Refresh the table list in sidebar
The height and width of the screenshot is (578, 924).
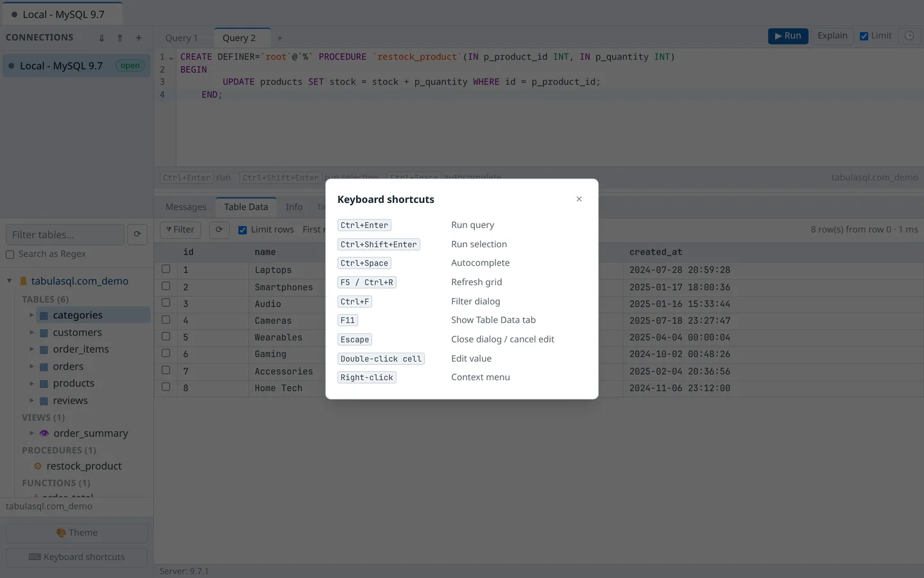[137, 234]
